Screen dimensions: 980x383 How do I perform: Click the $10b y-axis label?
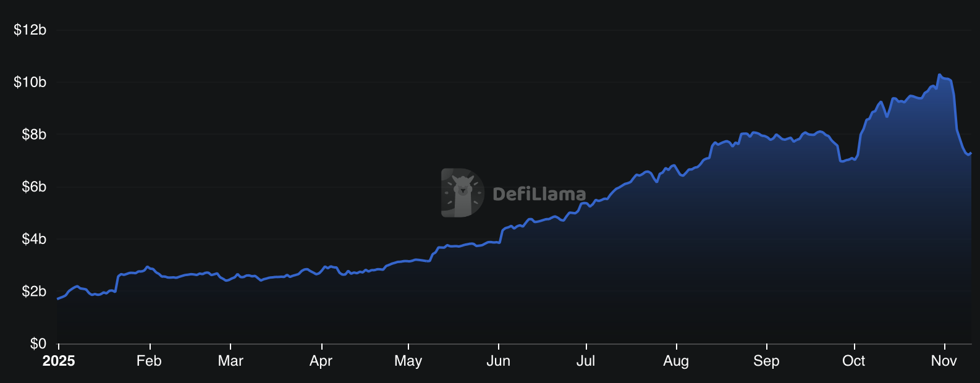30,82
